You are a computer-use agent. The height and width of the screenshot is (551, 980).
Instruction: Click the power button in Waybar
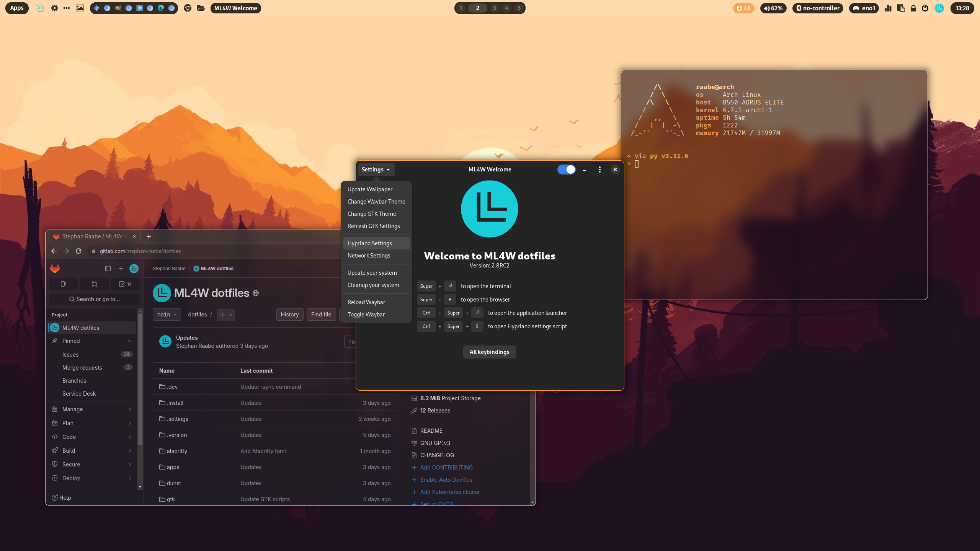pyautogui.click(x=925, y=8)
